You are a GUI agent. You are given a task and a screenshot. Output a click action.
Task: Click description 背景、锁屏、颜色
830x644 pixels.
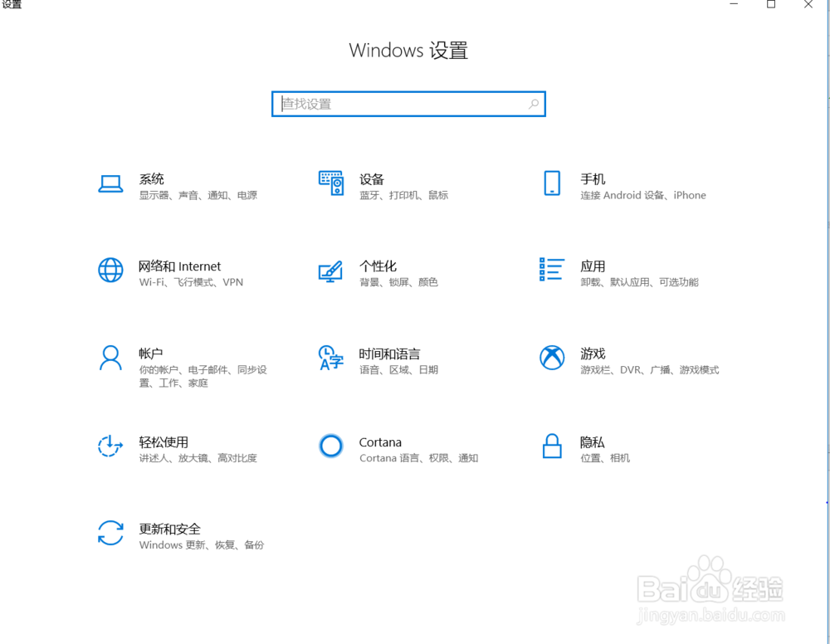click(x=398, y=282)
